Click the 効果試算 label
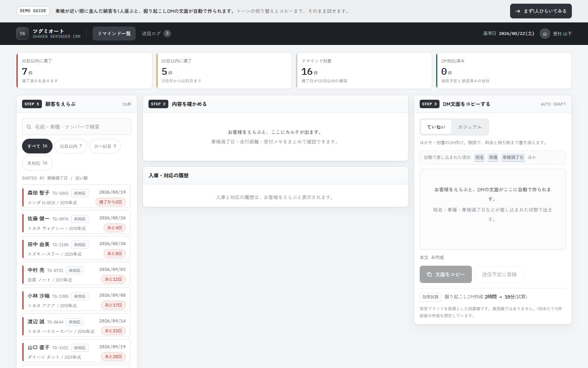The image size is (588, 368). [x=430, y=297]
